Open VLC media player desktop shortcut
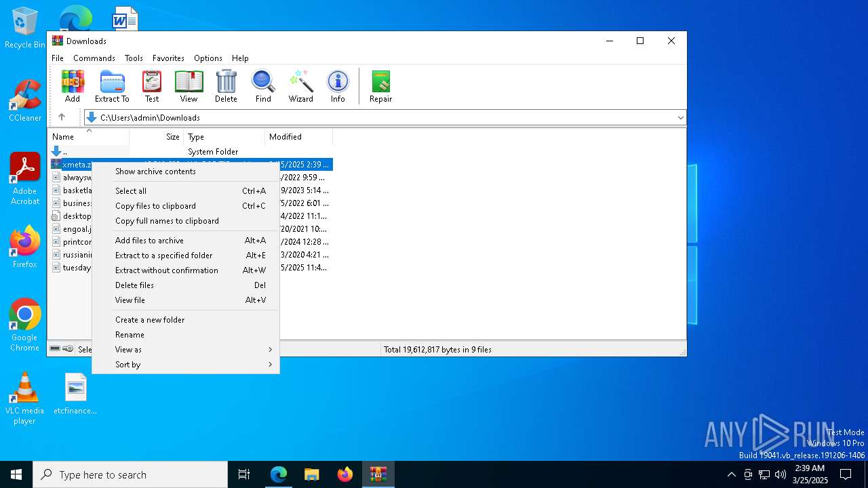 [24, 399]
